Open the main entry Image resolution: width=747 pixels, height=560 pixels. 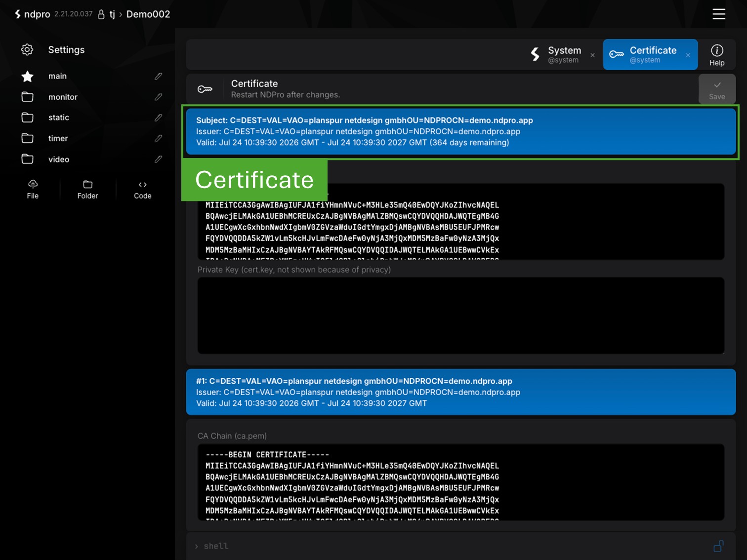click(57, 76)
